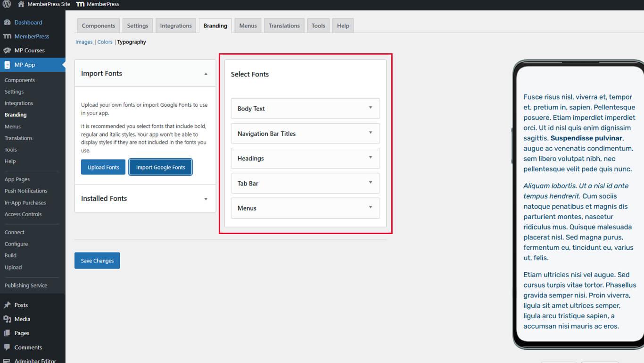644x363 pixels.
Task: Open the Translations tab
Action: click(284, 25)
